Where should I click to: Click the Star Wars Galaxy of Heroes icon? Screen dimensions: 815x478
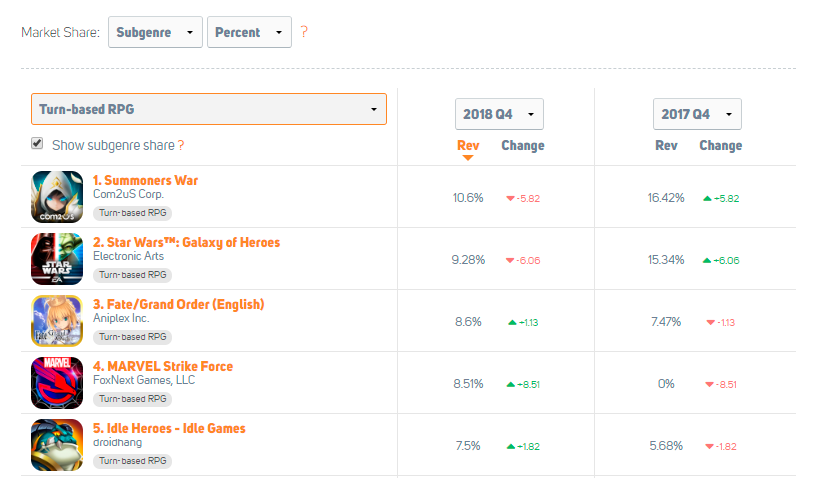click(57, 258)
